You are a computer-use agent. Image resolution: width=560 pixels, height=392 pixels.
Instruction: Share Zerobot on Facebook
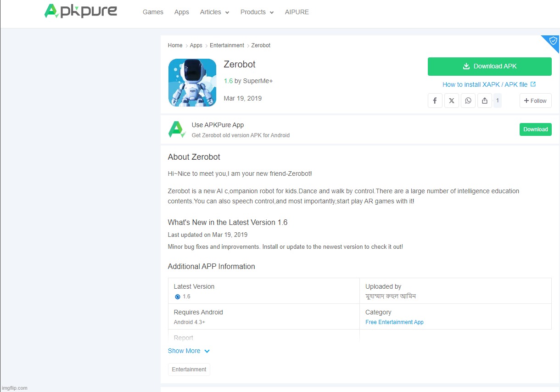[435, 101]
